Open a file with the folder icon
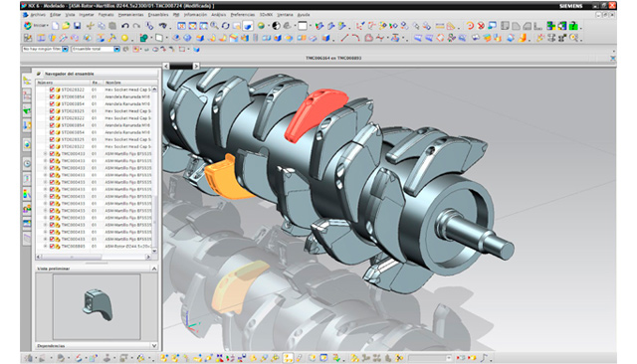Screen dimensions: 637x364 [x=66, y=26]
